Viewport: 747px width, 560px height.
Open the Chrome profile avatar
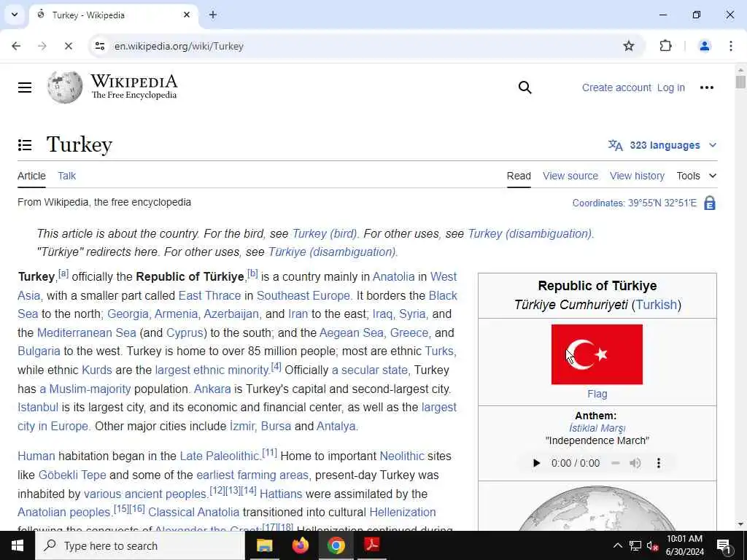[704, 46]
